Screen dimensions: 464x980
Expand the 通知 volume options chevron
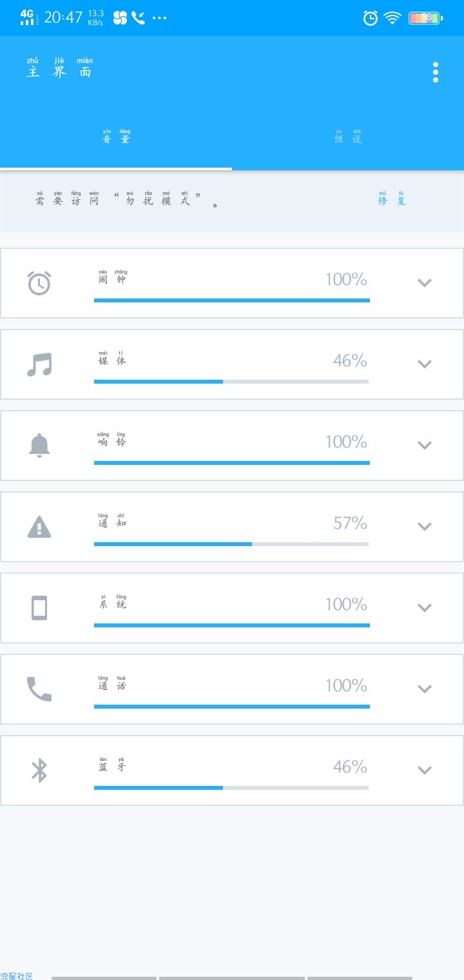pos(424,526)
